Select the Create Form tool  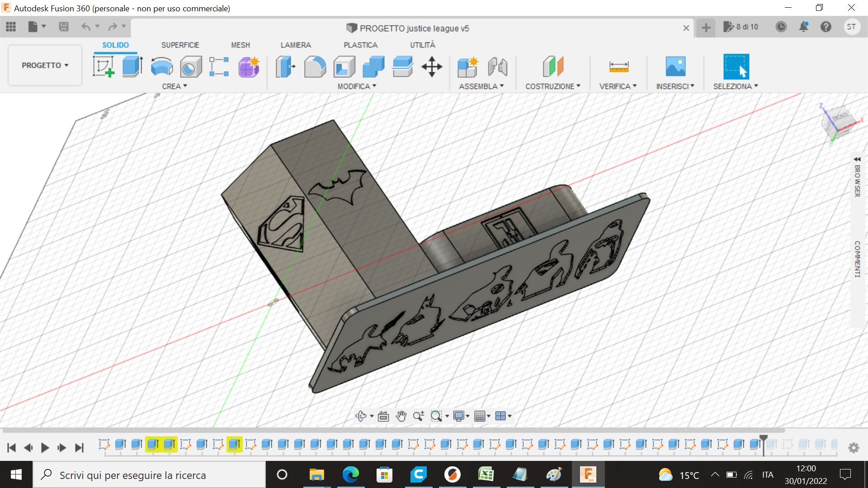point(249,66)
